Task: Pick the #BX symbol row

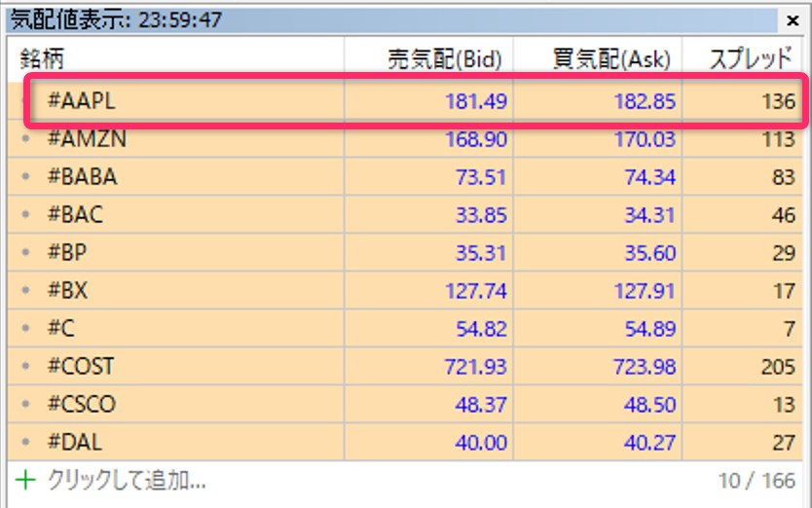Action: click(x=67, y=291)
